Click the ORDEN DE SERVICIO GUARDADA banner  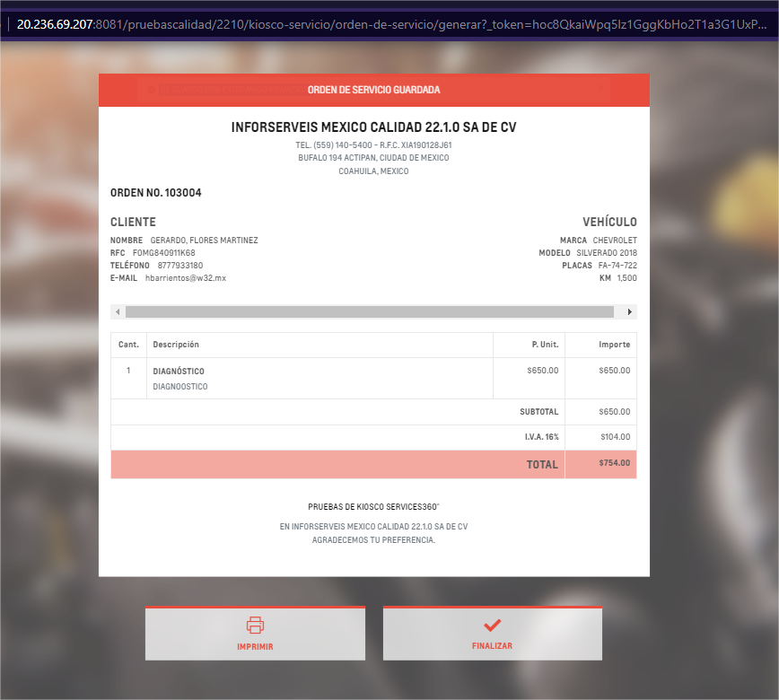click(x=373, y=90)
